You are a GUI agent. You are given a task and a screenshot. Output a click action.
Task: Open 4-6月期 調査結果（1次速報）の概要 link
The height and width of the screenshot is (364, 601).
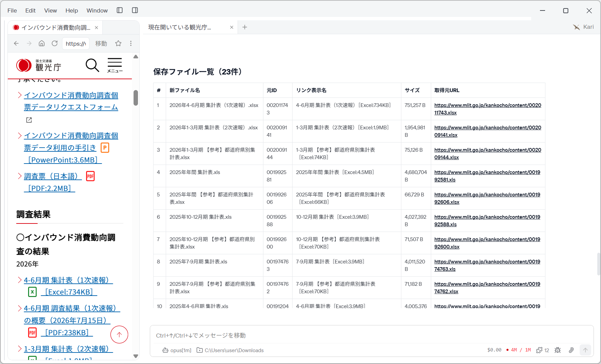72,314
